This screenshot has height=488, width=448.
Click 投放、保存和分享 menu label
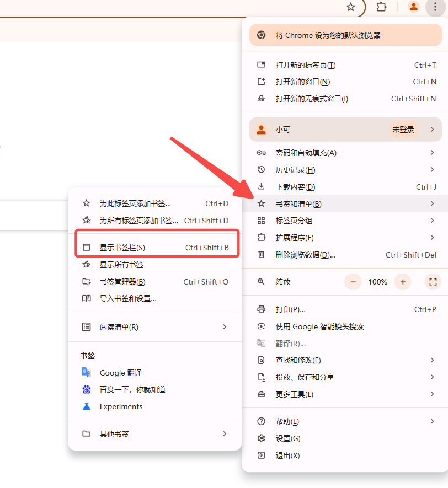pos(305,377)
